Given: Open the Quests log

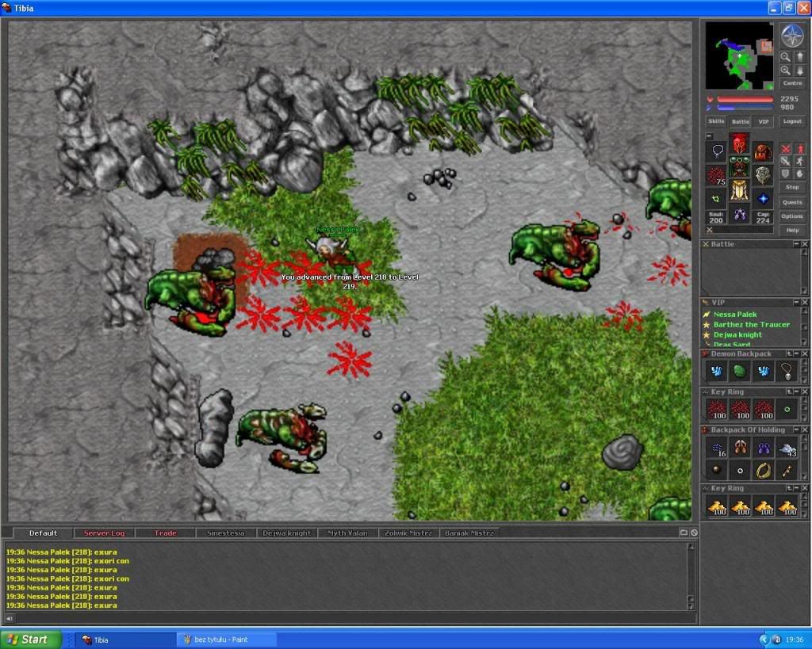Looking at the screenshot, I should coord(792,202).
